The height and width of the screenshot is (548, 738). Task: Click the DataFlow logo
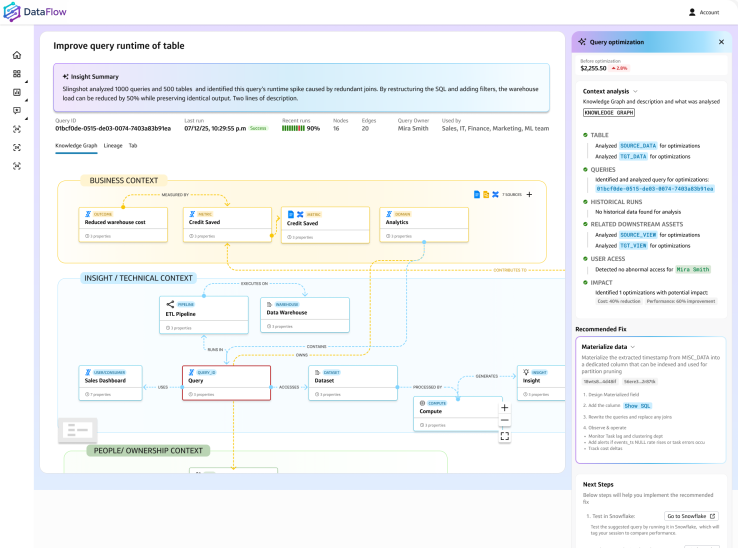[35, 12]
